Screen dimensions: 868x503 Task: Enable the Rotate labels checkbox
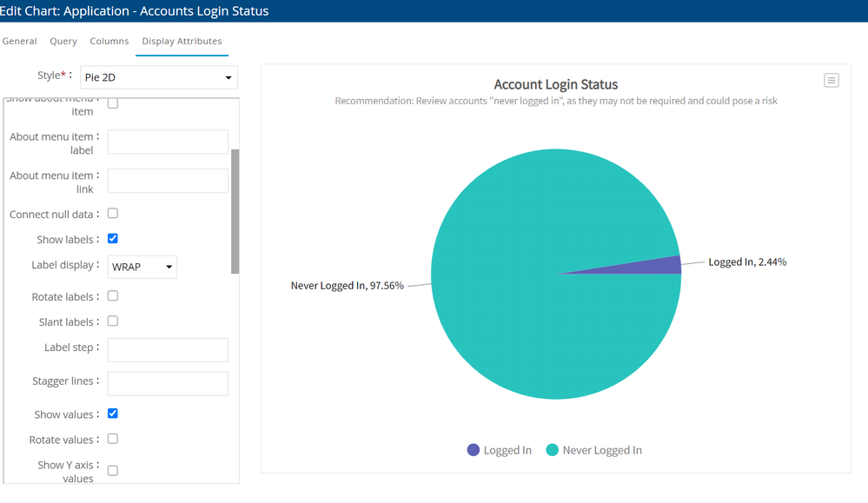click(113, 296)
